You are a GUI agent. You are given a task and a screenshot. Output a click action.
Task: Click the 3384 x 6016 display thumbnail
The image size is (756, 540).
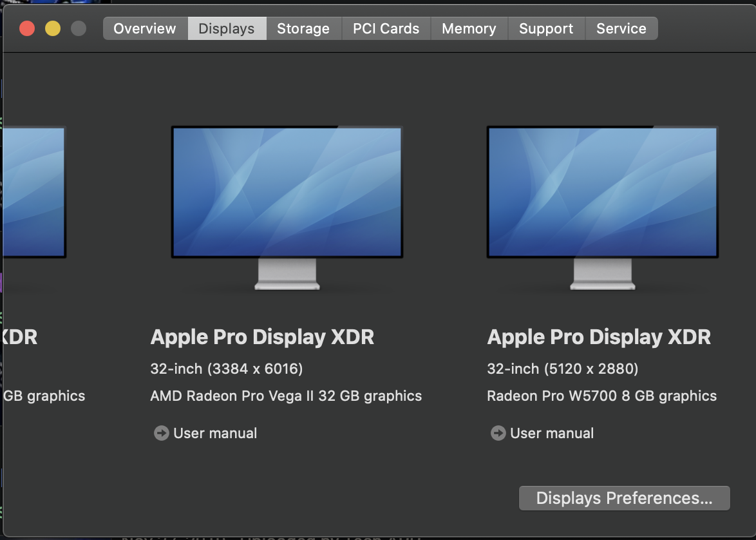[287, 207]
